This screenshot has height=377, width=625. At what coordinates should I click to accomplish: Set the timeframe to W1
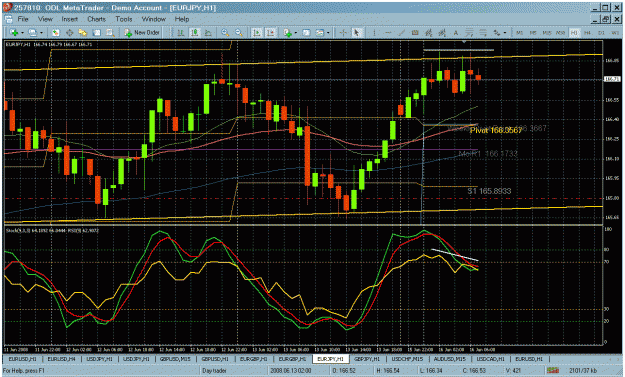click(x=615, y=33)
